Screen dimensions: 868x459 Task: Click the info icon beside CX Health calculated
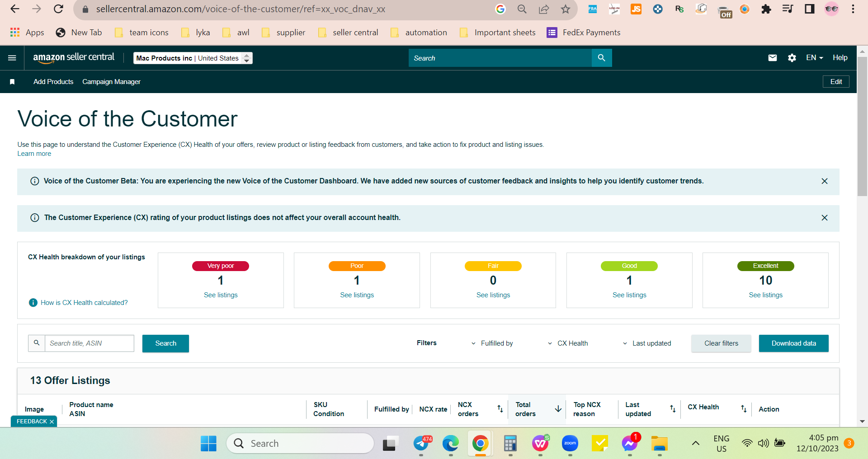pos(33,303)
